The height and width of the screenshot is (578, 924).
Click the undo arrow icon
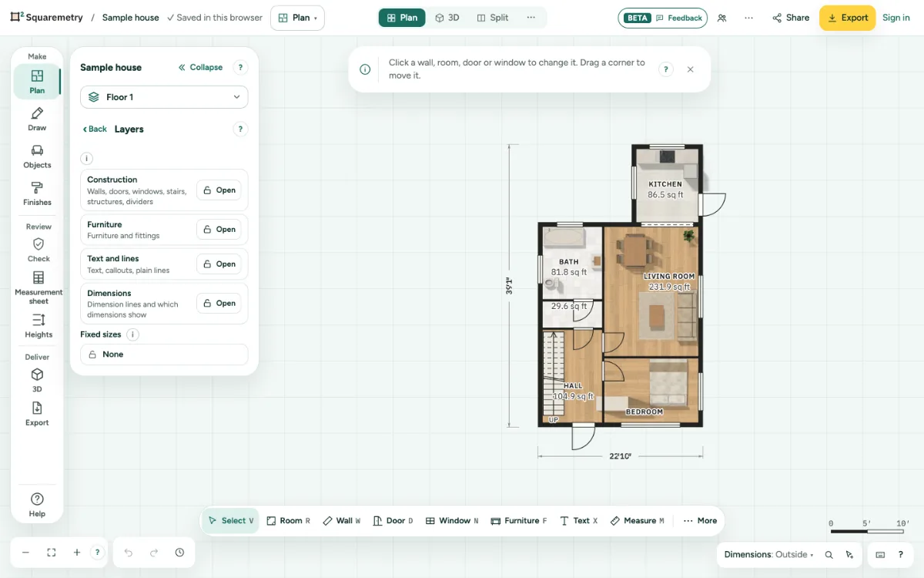129,553
